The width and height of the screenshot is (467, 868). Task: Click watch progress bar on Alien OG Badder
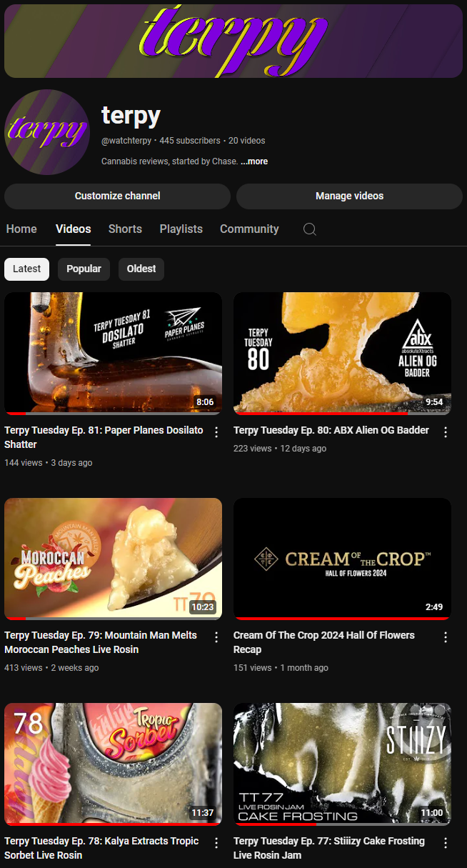342,413
